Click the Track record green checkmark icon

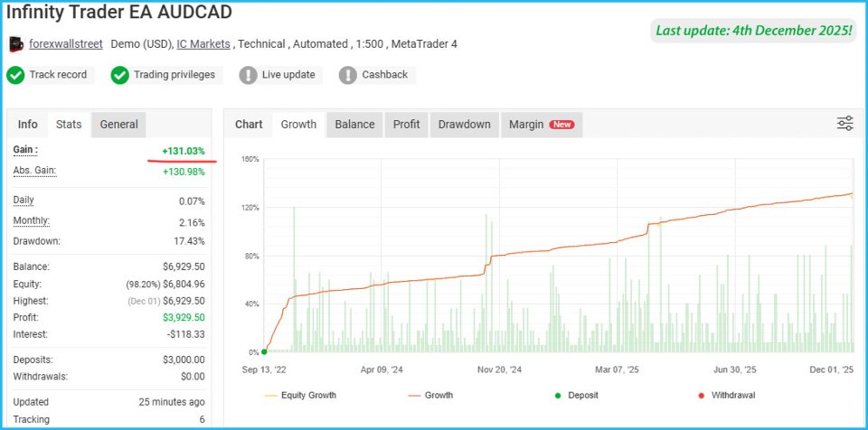15,75
